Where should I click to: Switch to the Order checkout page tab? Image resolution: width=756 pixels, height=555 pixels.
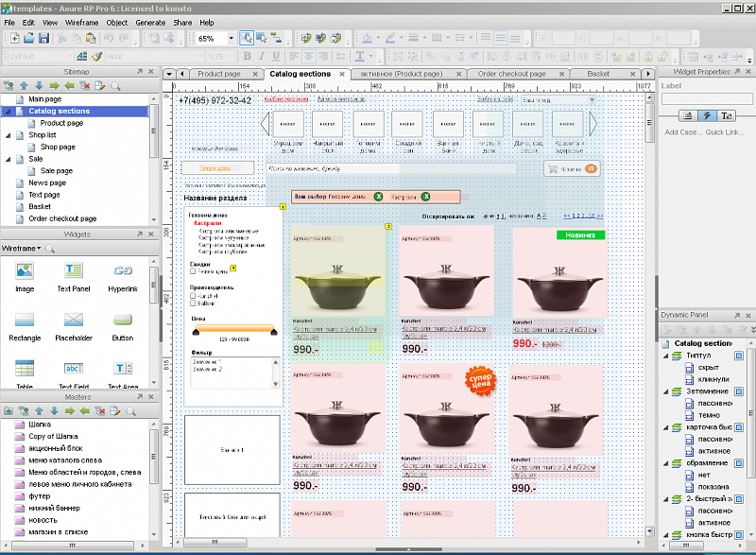click(x=511, y=74)
